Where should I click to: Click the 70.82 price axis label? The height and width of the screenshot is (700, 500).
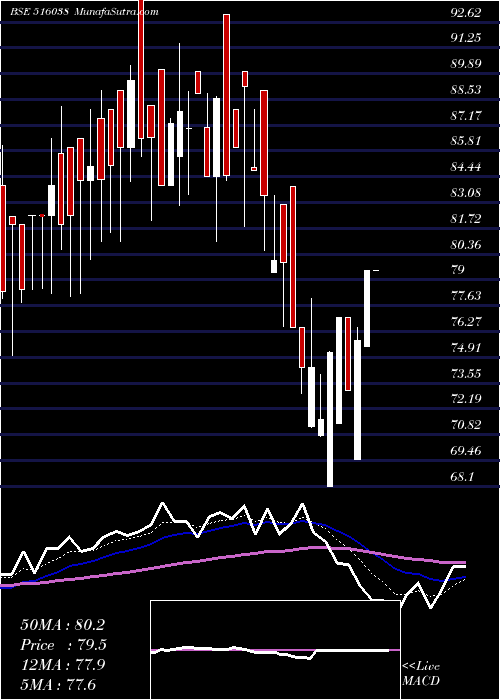[466, 425]
